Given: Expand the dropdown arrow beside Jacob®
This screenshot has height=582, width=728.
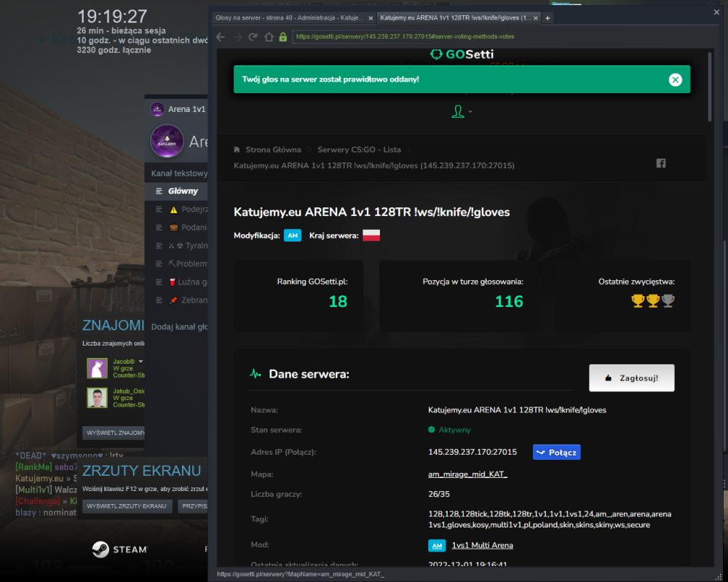Looking at the screenshot, I should [x=141, y=362].
